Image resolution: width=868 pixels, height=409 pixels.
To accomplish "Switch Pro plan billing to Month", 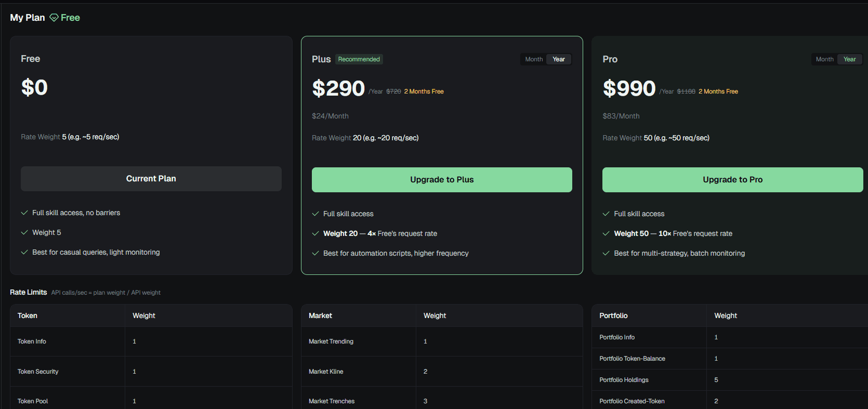I will (x=824, y=59).
